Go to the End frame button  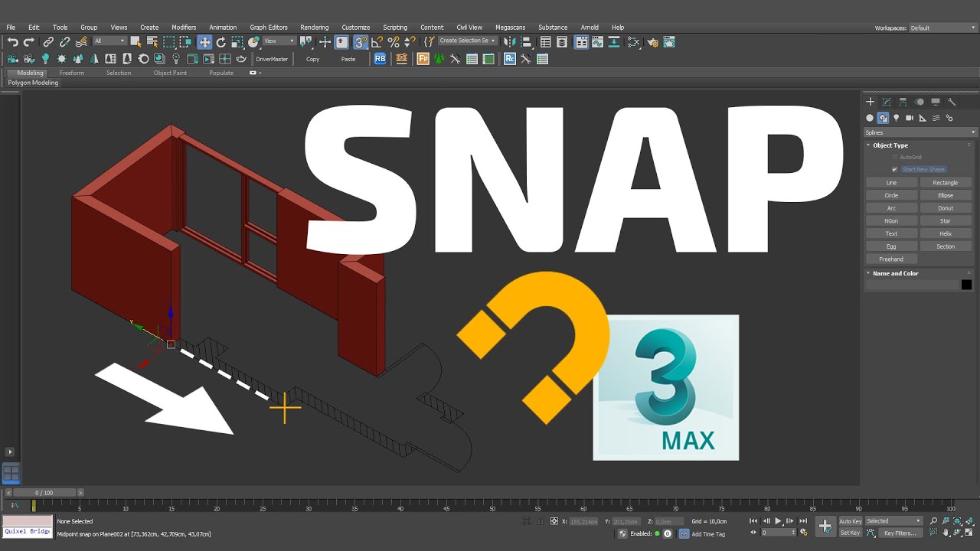click(803, 521)
